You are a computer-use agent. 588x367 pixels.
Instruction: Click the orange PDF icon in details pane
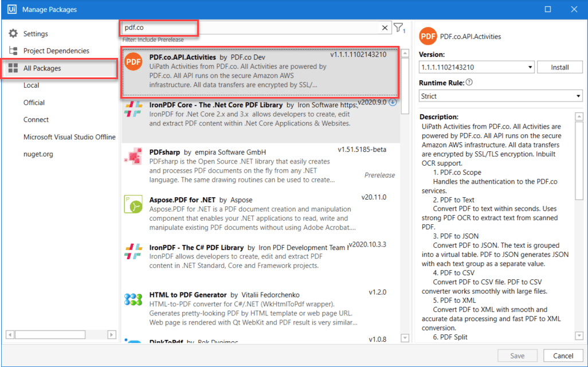click(x=428, y=36)
